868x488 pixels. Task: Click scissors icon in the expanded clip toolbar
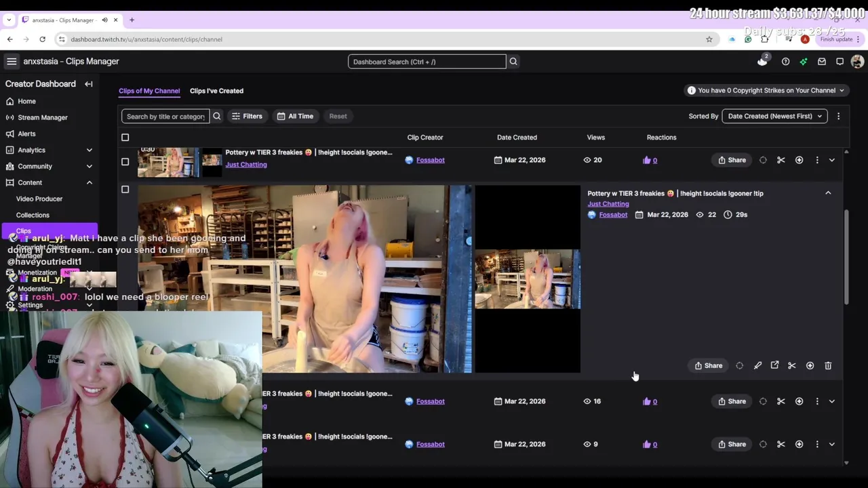pos(792,365)
